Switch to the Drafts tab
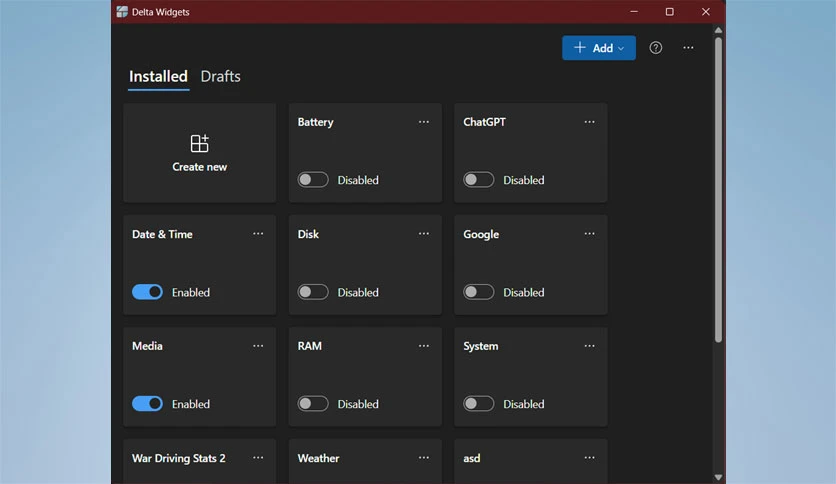The image size is (836, 484). (x=220, y=76)
